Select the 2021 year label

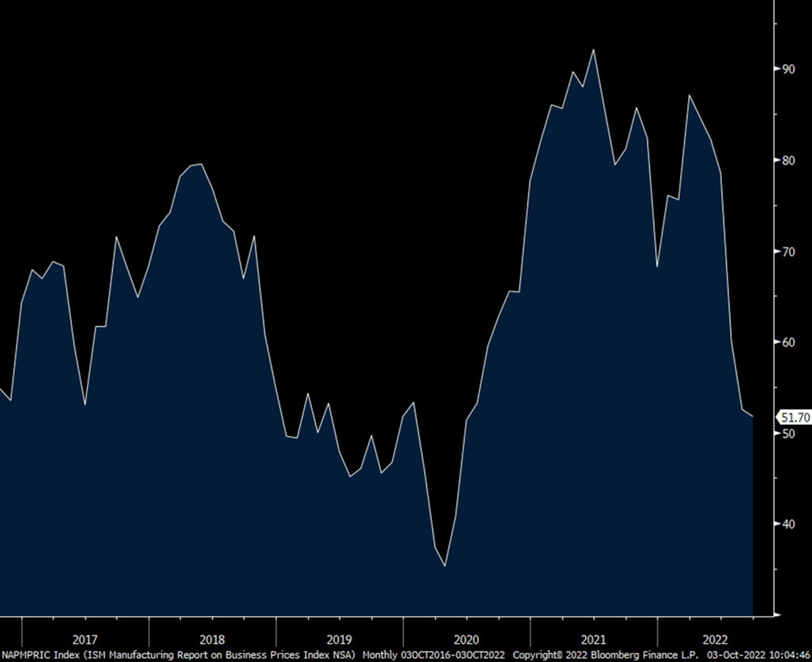tap(593, 639)
